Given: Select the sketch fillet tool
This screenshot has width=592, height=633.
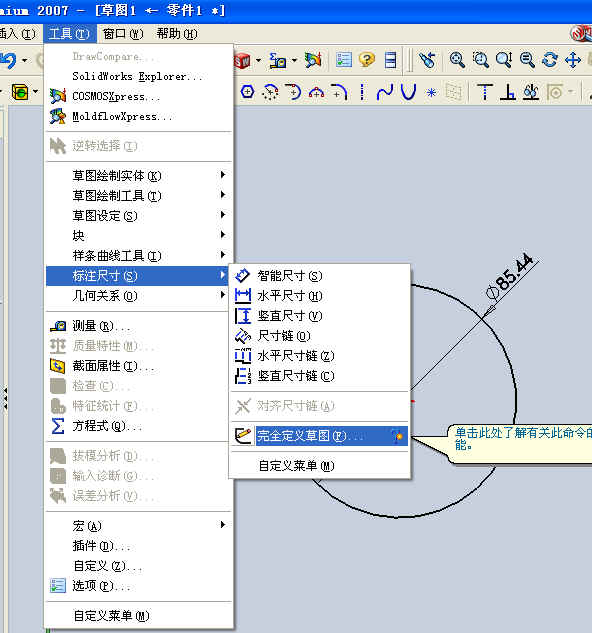Looking at the screenshot, I should pyautogui.click(x=339, y=92).
